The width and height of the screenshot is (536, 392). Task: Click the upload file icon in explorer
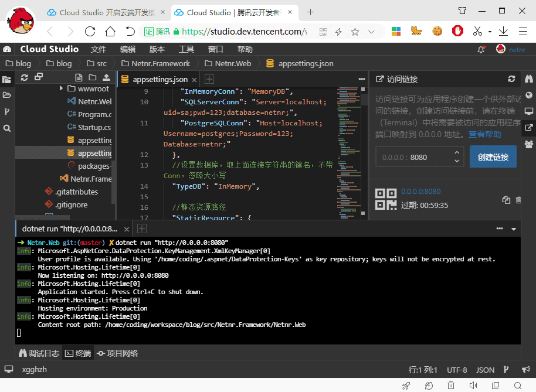pyautogui.click(x=106, y=77)
